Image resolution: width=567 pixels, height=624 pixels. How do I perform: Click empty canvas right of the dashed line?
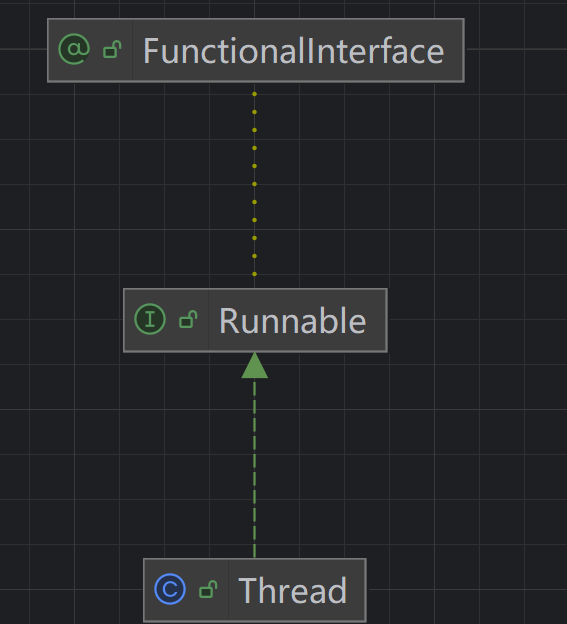pyautogui.click(x=398, y=458)
